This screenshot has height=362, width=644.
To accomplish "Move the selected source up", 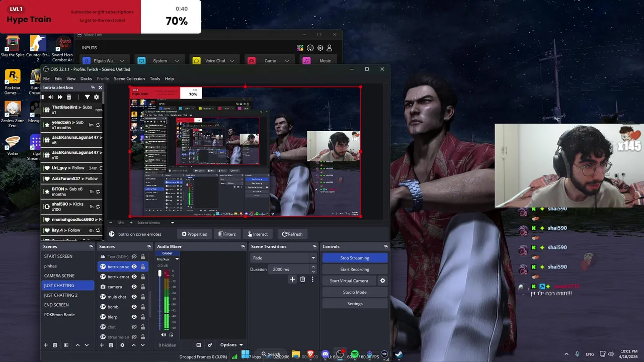I will [133, 345].
